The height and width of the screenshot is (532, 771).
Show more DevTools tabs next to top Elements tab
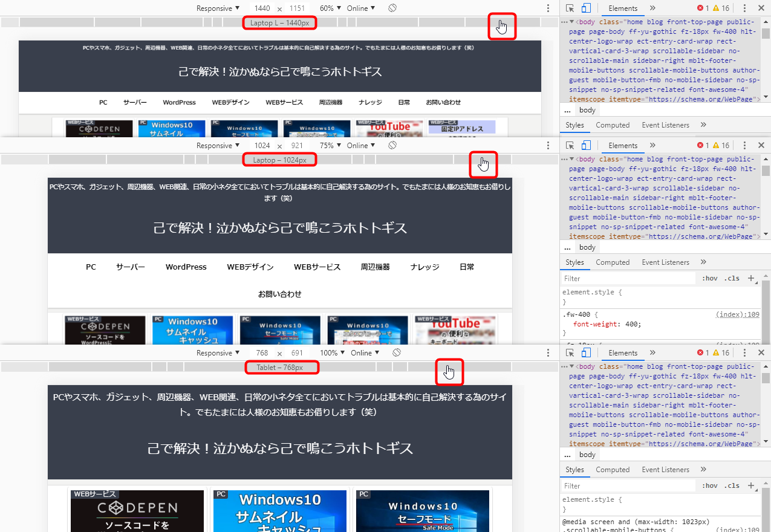click(652, 8)
